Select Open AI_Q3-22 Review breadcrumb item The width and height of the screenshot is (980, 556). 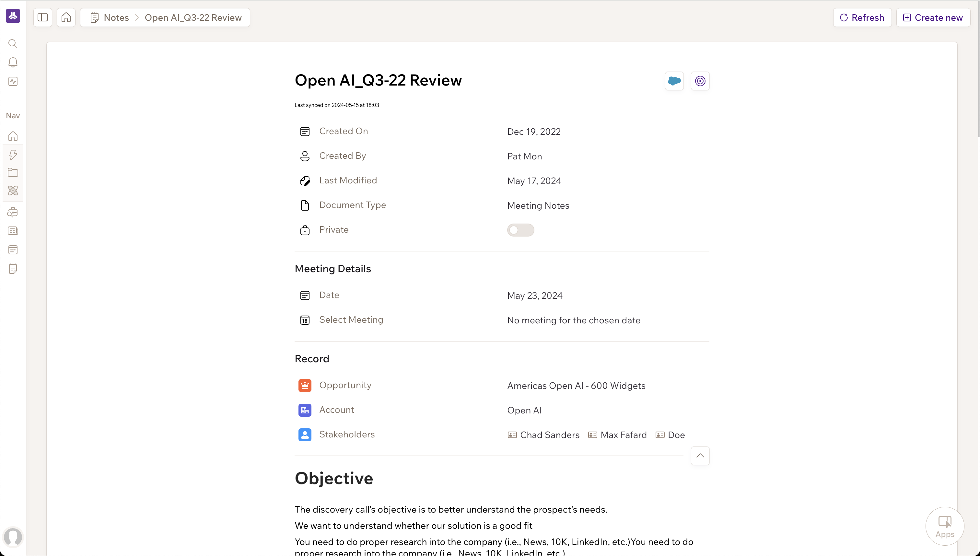point(193,17)
